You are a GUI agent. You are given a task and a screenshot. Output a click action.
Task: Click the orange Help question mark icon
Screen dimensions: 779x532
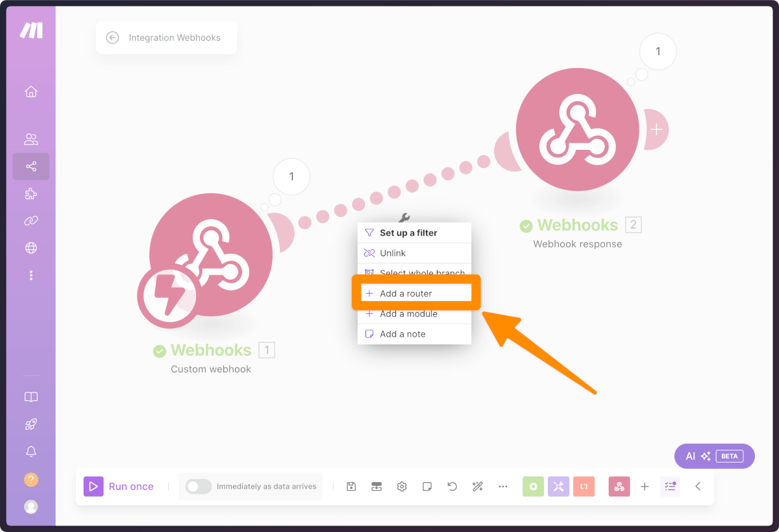point(31,480)
